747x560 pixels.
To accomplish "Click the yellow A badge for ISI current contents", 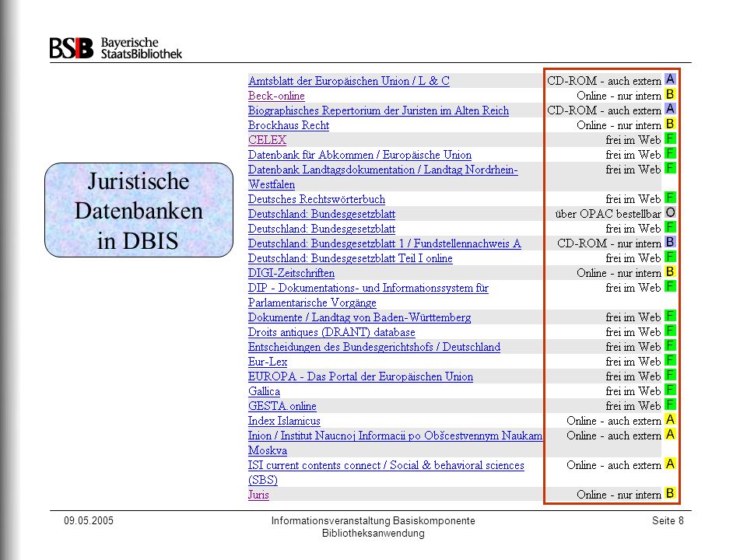I will pyautogui.click(x=670, y=464).
